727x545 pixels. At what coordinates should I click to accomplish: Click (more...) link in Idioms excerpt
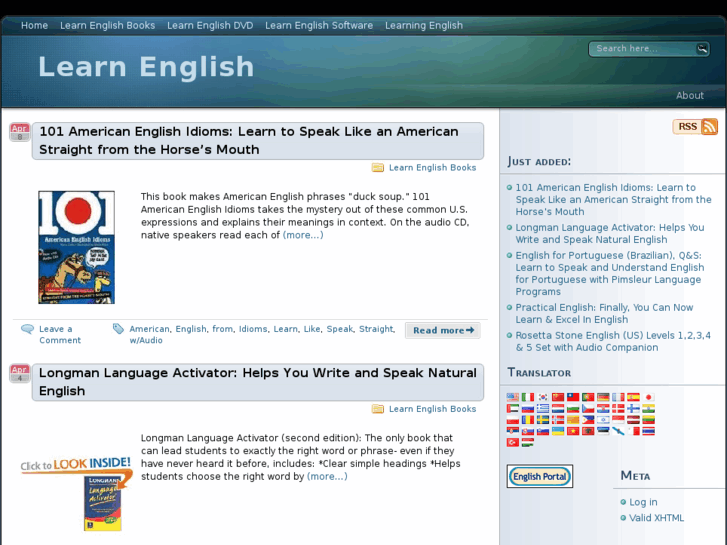(303, 235)
